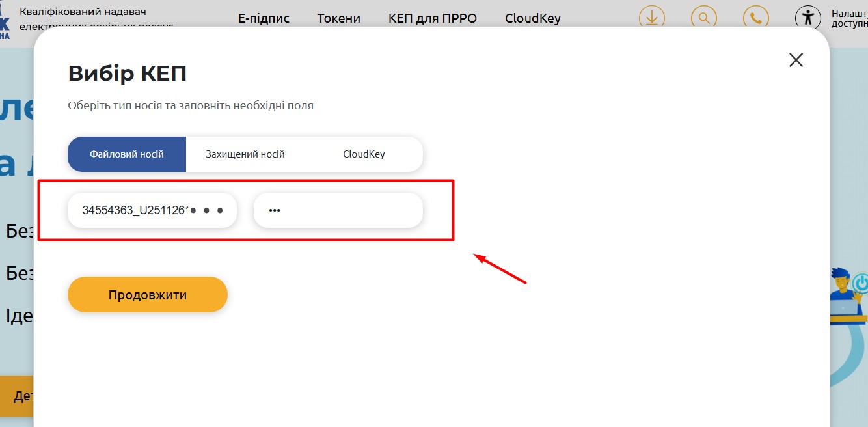
Task: Open the Токени menu item
Action: 338,18
